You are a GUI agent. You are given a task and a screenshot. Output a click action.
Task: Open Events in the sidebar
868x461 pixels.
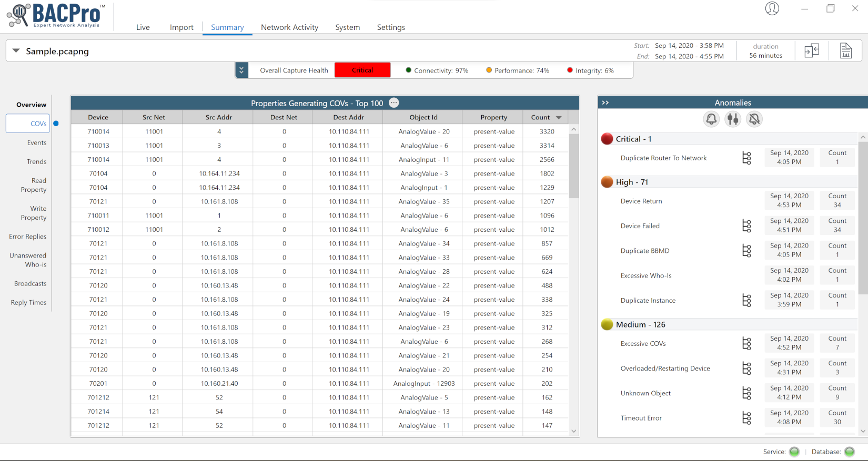[x=37, y=142]
